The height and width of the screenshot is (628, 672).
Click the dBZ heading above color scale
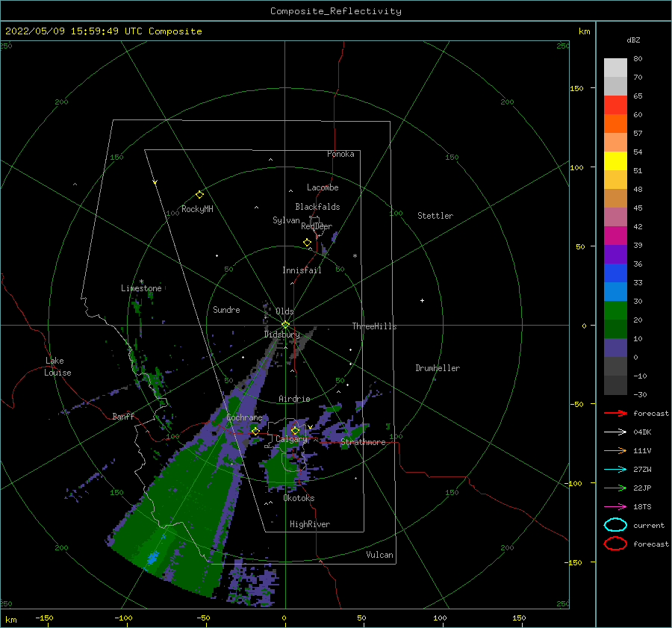tap(633, 40)
